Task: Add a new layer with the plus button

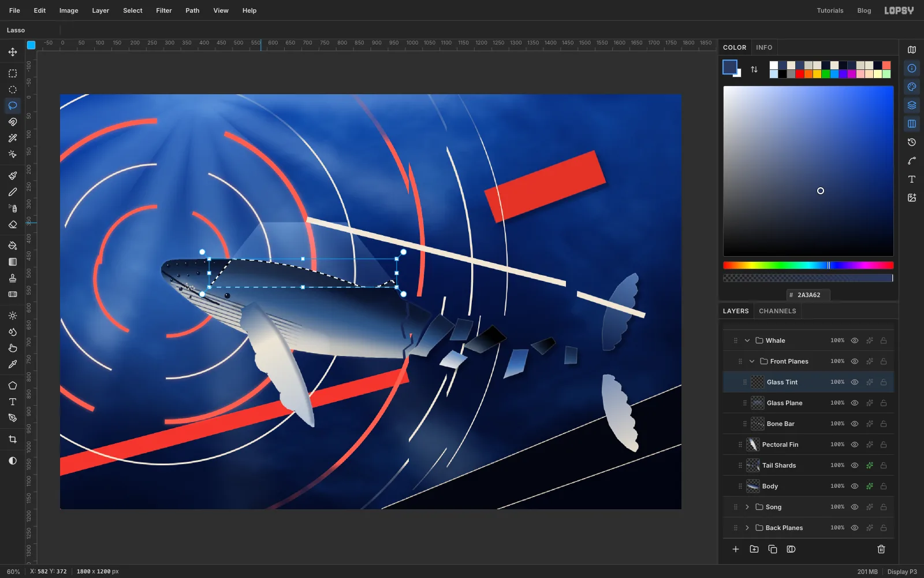Action: pyautogui.click(x=736, y=549)
